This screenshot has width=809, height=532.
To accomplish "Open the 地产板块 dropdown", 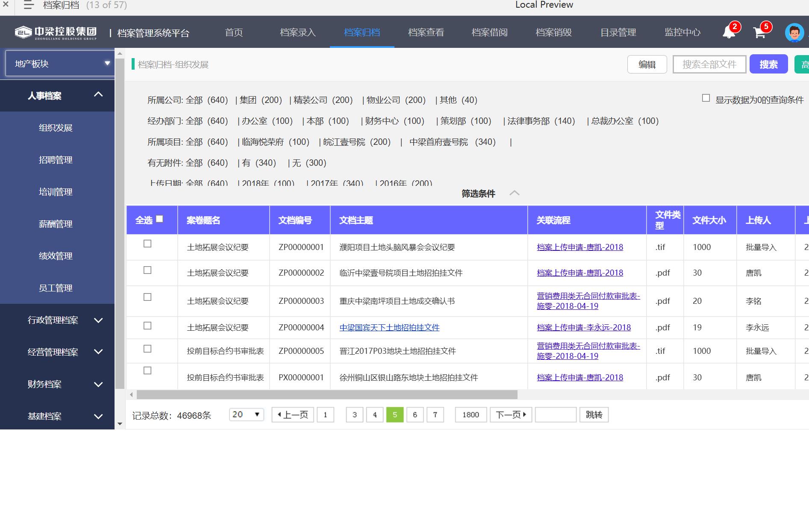I will (x=60, y=64).
